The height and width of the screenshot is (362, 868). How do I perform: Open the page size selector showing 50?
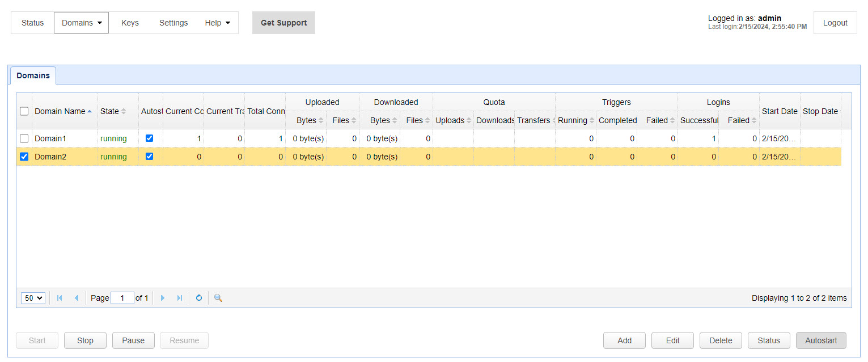tap(32, 297)
